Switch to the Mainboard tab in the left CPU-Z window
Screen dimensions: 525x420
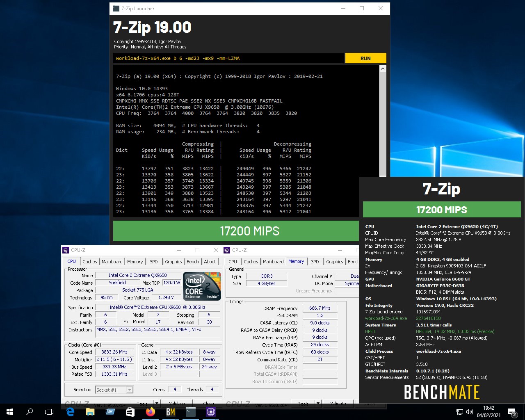point(112,262)
